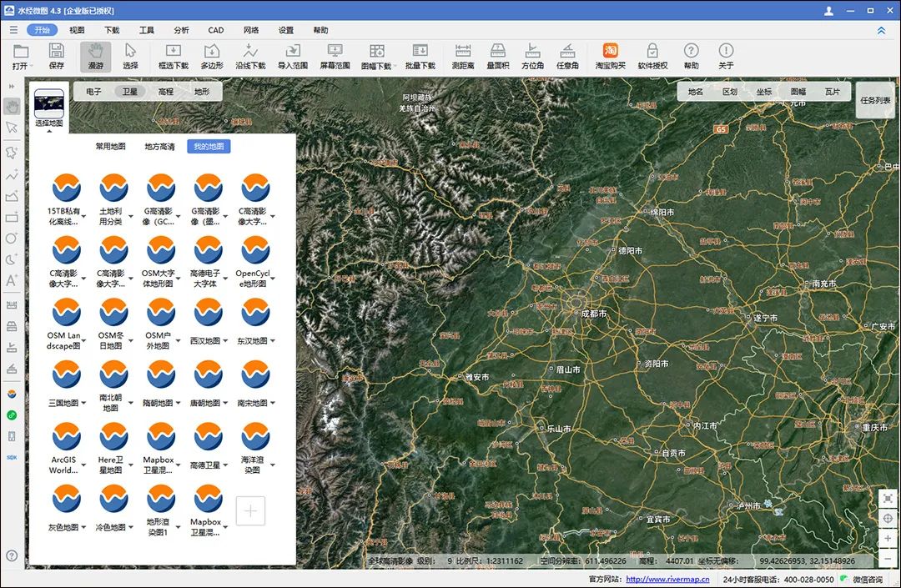Click the 打开 (Open) toolbar icon
This screenshot has width=901, height=588.
(21, 56)
